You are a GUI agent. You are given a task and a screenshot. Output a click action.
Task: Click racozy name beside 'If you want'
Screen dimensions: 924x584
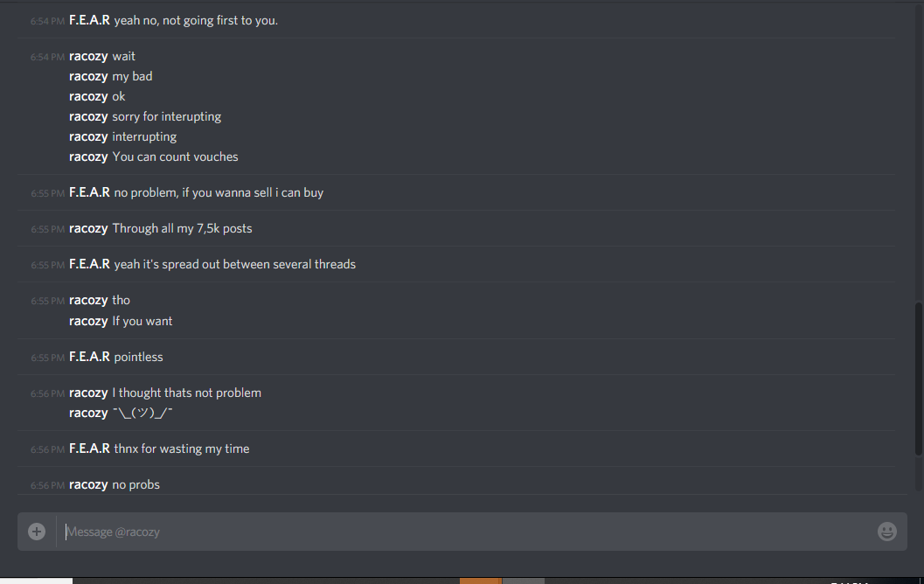88,321
